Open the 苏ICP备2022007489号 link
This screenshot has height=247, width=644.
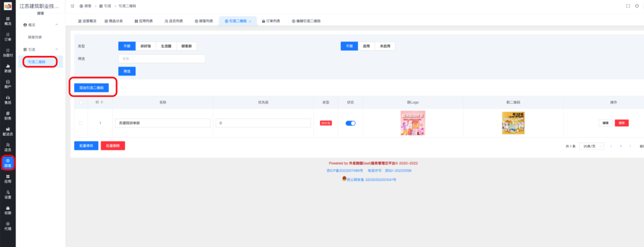click(x=345, y=170)
